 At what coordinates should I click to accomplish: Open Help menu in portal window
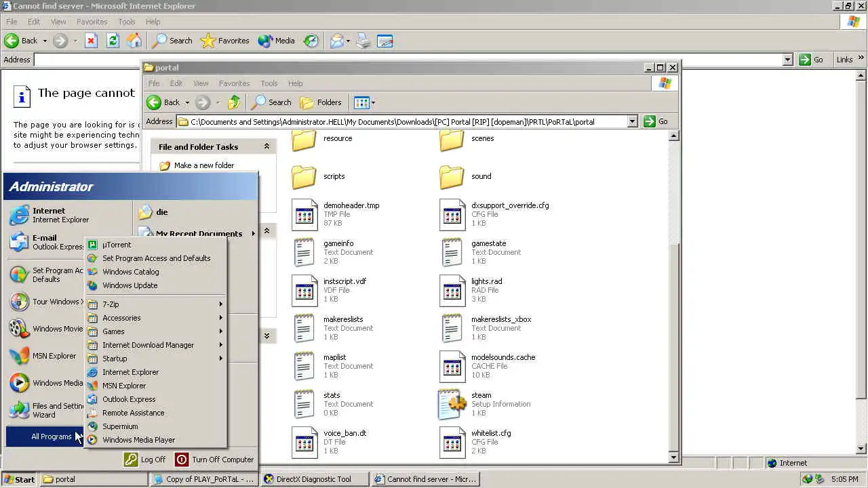click(x=295, y=83)
